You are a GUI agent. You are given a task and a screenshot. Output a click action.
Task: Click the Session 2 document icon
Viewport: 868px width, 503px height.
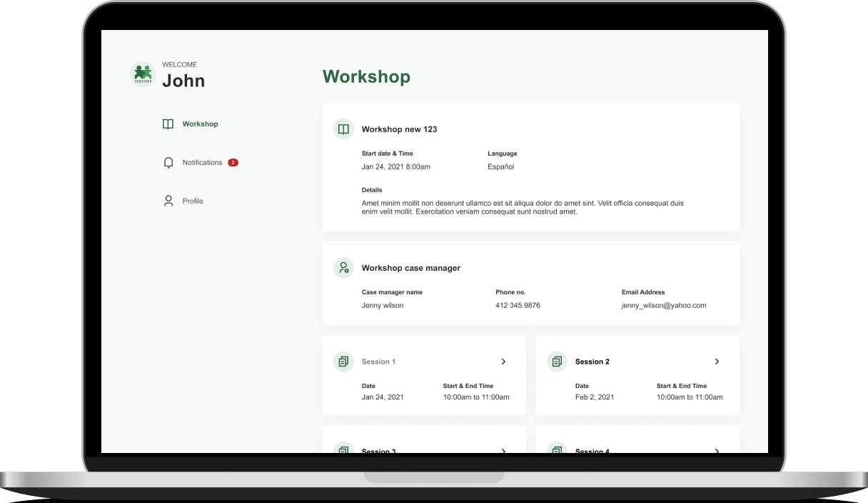click(x=557, y=362)
